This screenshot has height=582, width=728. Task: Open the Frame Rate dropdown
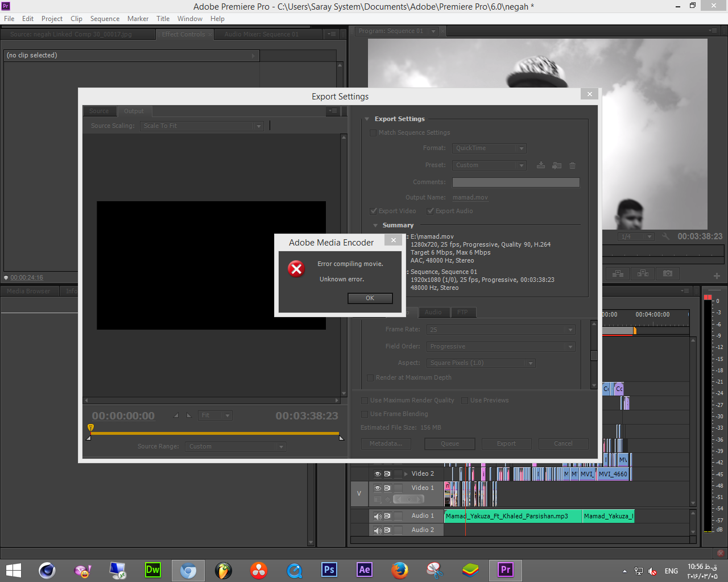pos(501,330)
